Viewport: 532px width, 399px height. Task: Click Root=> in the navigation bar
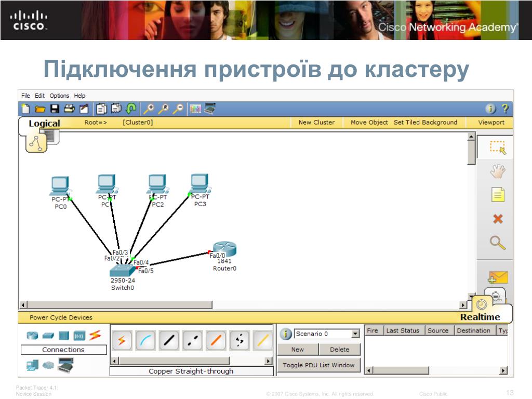tap(96, 122)
